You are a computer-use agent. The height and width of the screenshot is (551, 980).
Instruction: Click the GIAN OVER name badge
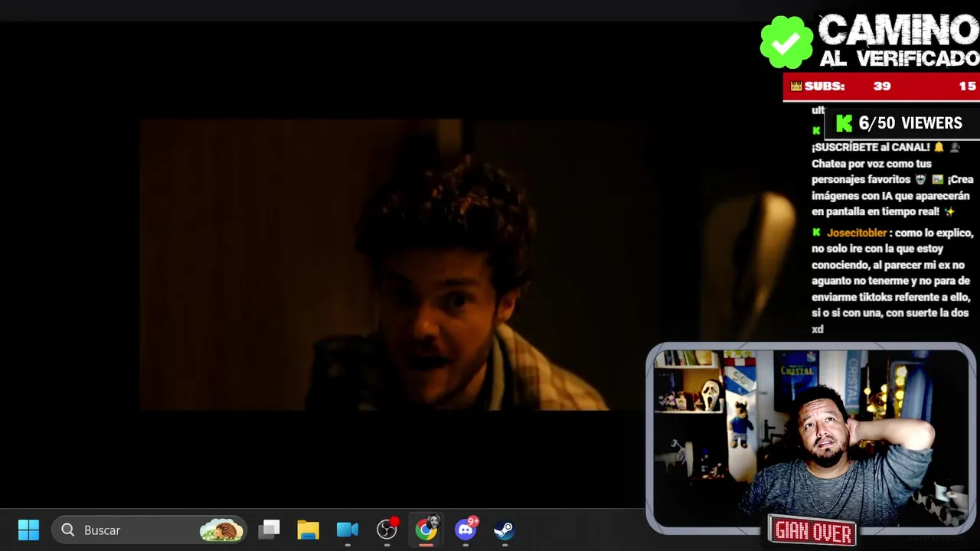pyautogui.click(x=812, y=530)
